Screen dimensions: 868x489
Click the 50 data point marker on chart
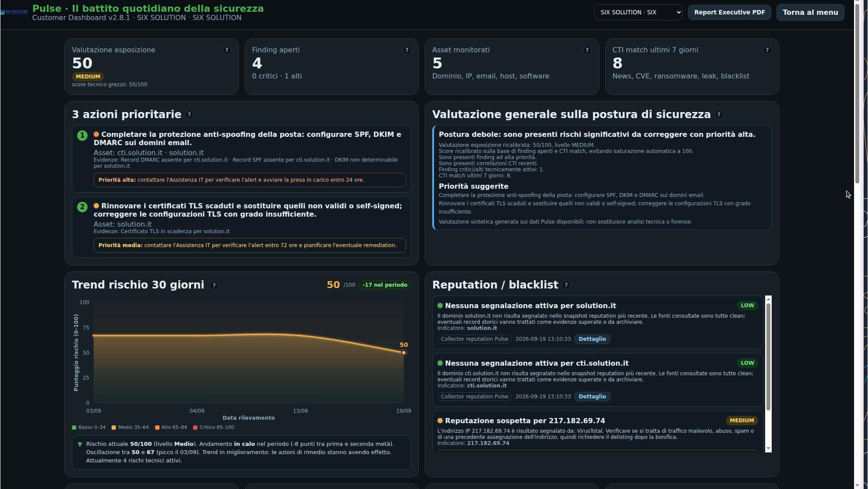point(403,353)
